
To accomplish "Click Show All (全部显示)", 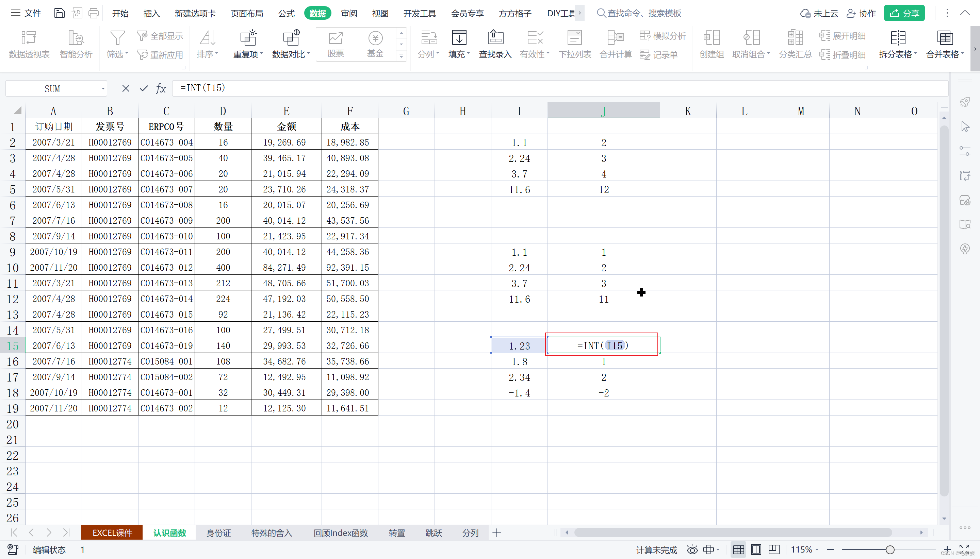I will pyautogui.click(x=160, y=36).
